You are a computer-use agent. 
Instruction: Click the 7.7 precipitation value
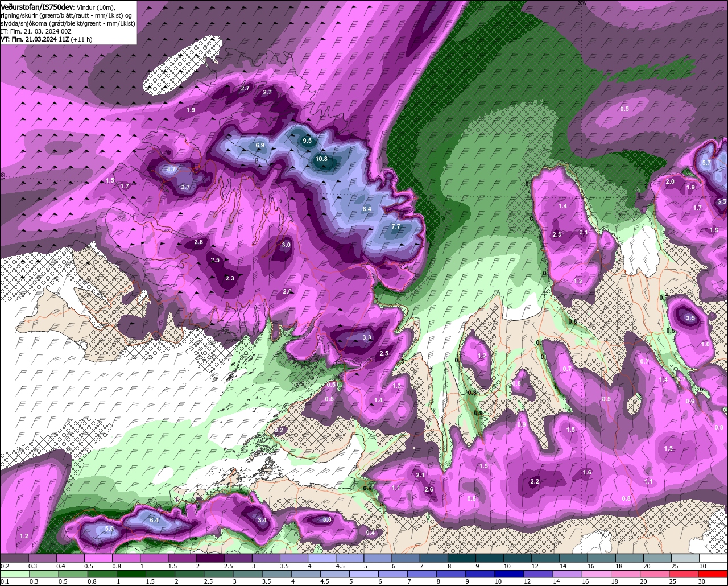(396, 227)
